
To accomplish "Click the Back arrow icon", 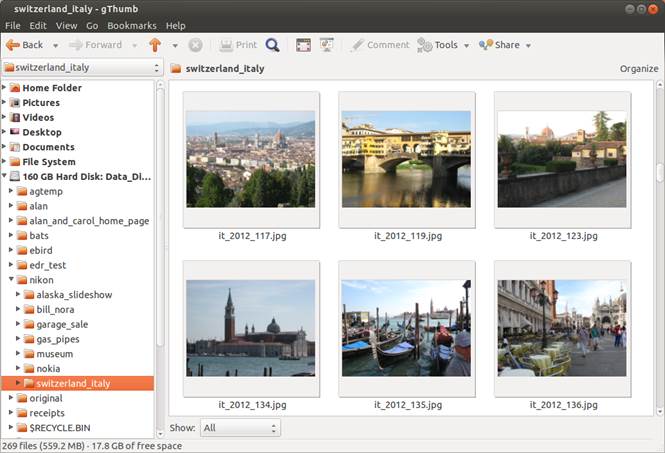I will pos(13,45).
